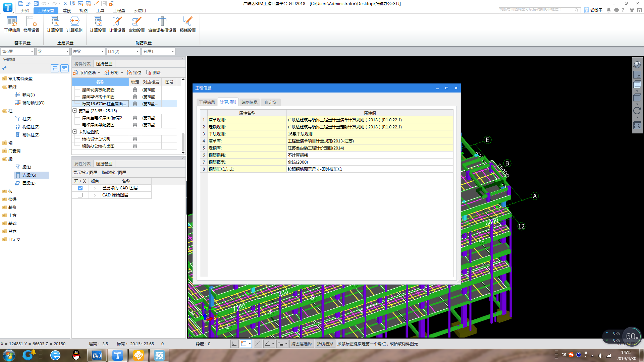This screenshot has width=644, height=362.
Task: Open the 连梁 dropdown
Action: point(88,51)
